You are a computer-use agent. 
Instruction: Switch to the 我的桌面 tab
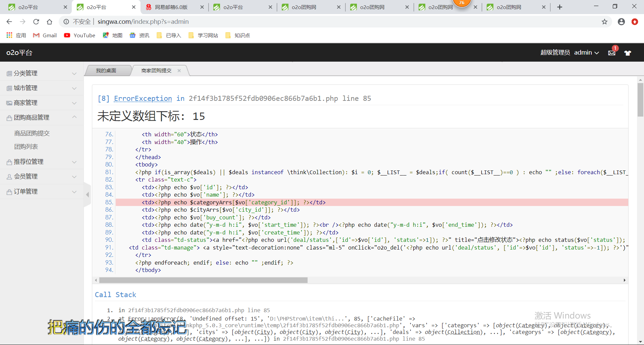click(106, 71)
